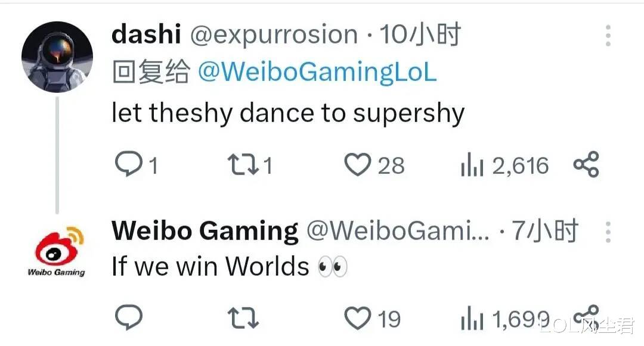This screenshot has width=644, height=346.
Task: Retweet Weibo Gaming's Worlds reply
Action: pyautogui.click(x=243, y=318)
